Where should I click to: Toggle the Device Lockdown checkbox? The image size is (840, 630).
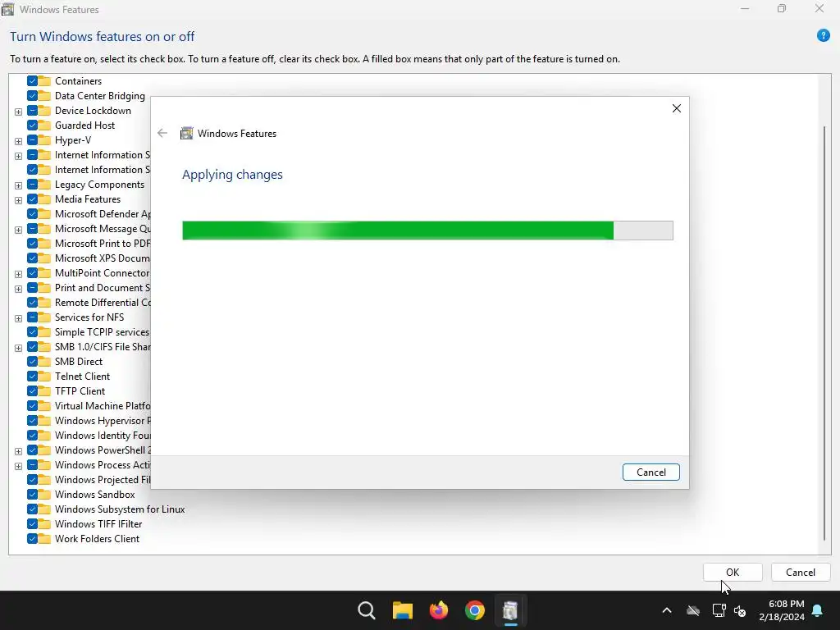pyautogui.click(x=32, y=111)
